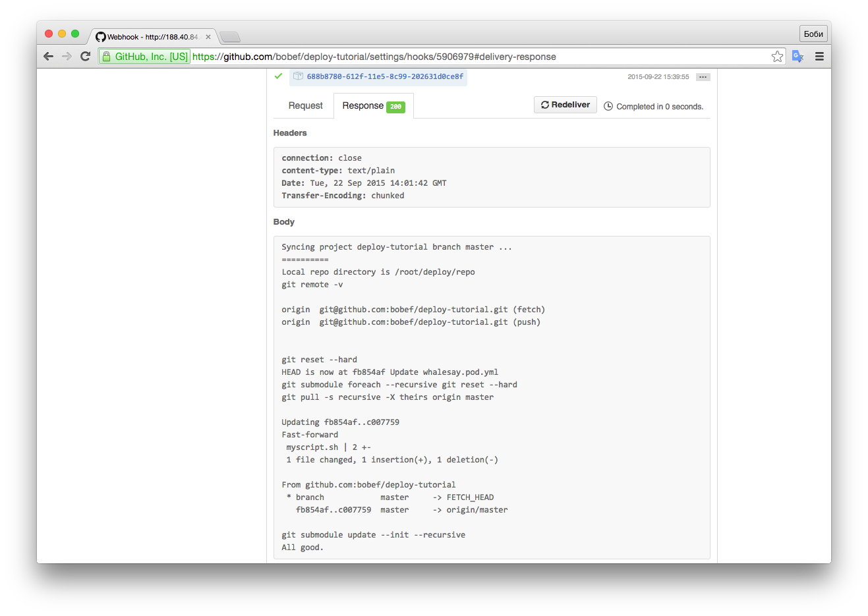Click the Headers section heading
This screenshot has height=616, width=868.
coord(290,133)
